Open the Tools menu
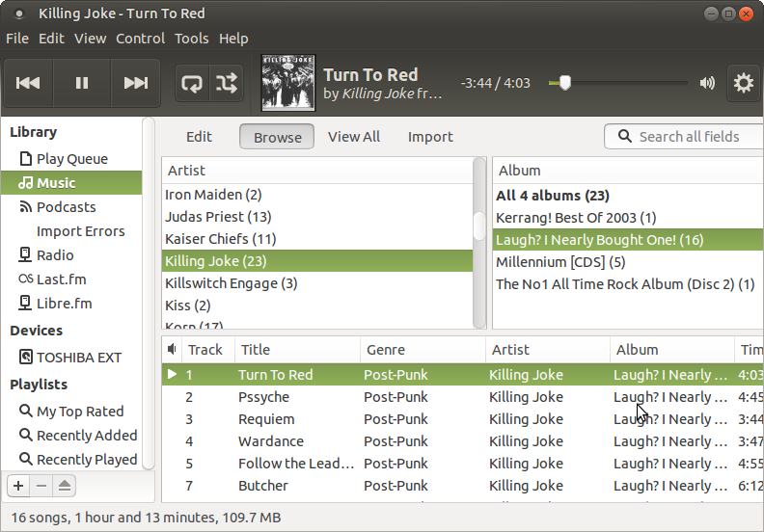The image size is (764, 532). pos(192,39)
